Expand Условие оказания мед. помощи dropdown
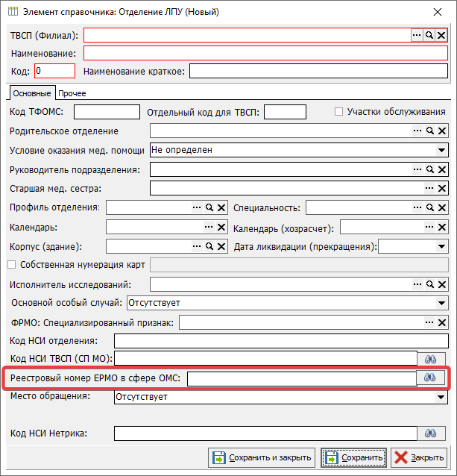Screen dimensions: 457x476 (441, 150)
